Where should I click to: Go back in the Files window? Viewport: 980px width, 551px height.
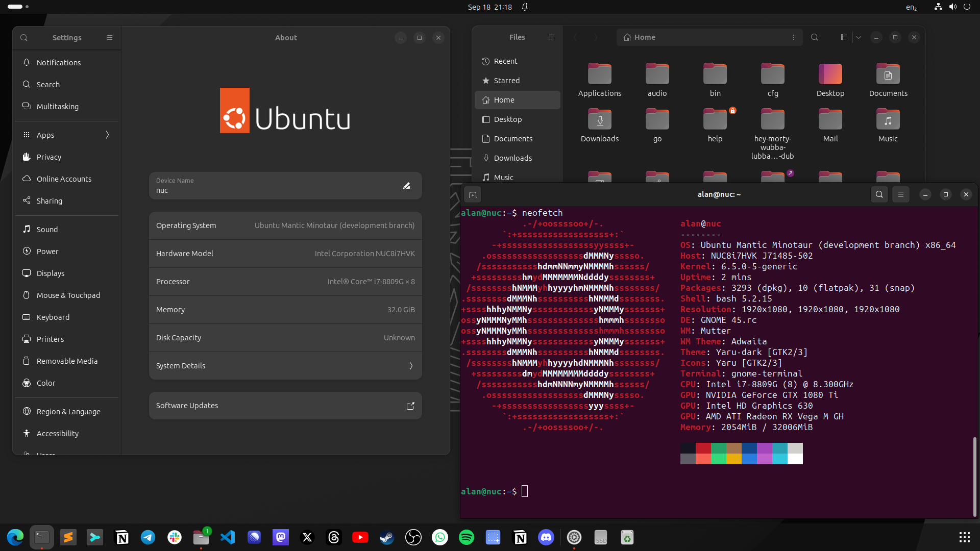pos(576,37)
